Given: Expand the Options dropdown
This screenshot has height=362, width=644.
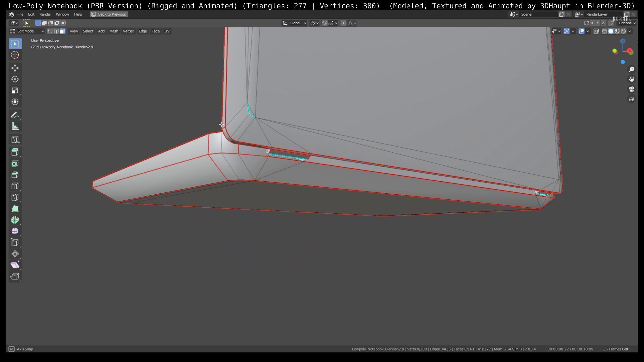Looking at the screenshot, I should point(627,23).
